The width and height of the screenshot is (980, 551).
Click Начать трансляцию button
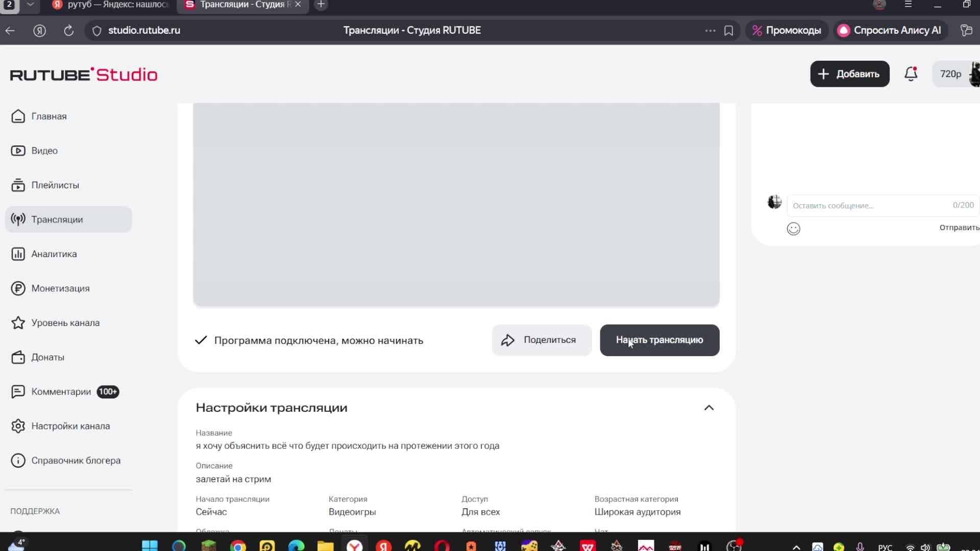click(659, 340)
